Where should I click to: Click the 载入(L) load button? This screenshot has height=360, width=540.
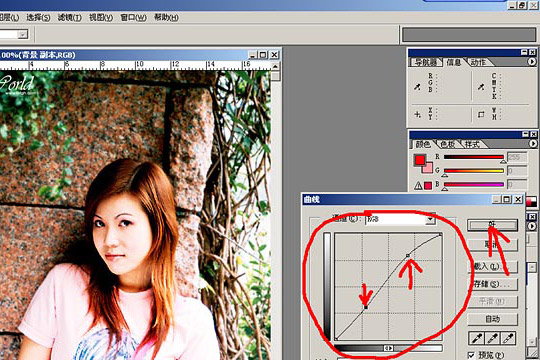click(x=492, y=266)
